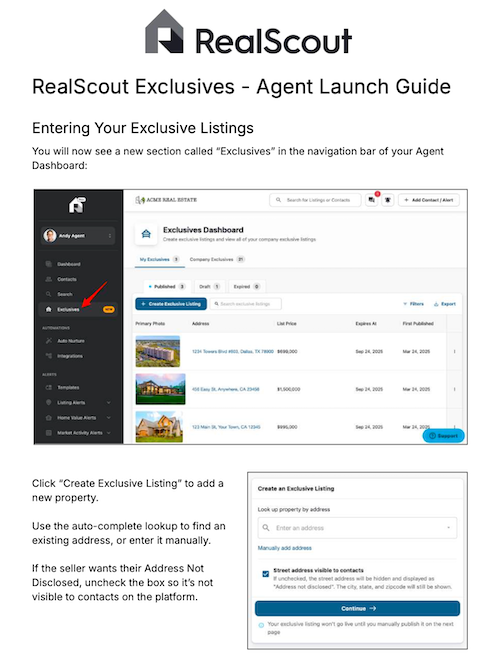
Task: Focus the Search for Listings or Contacts field
Action: 315,200
